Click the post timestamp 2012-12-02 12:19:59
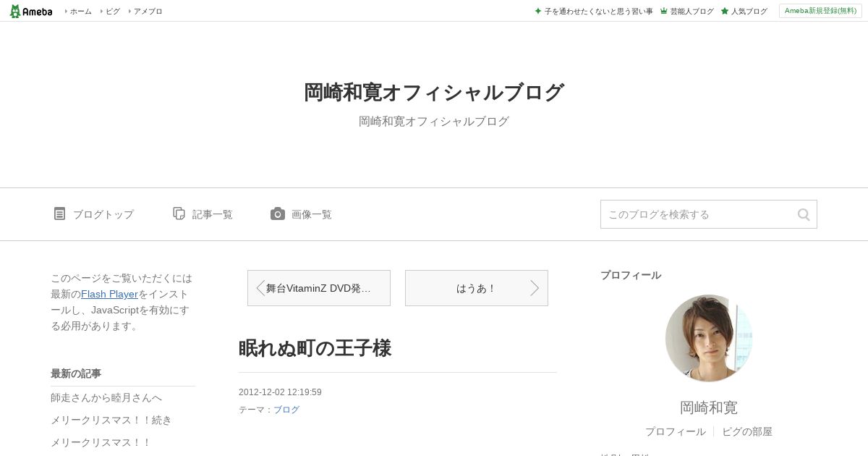868x456 pixels. (x=280, y=392)
